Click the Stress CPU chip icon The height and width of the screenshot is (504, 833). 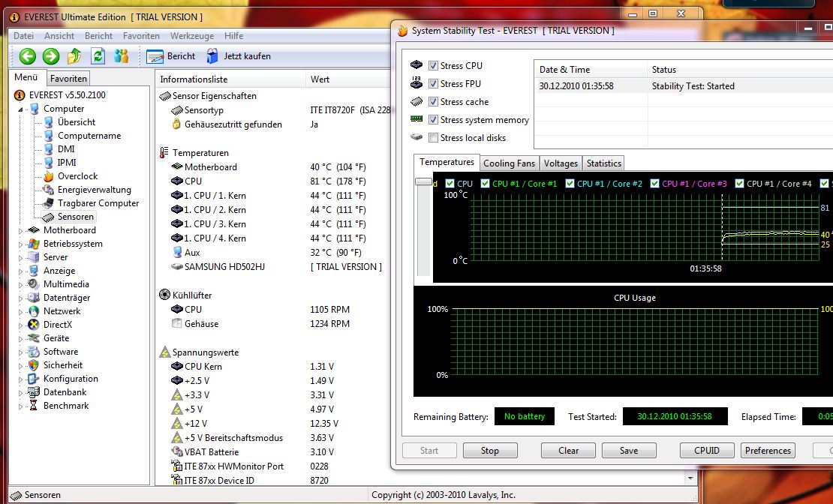click(x=416, y=65)
